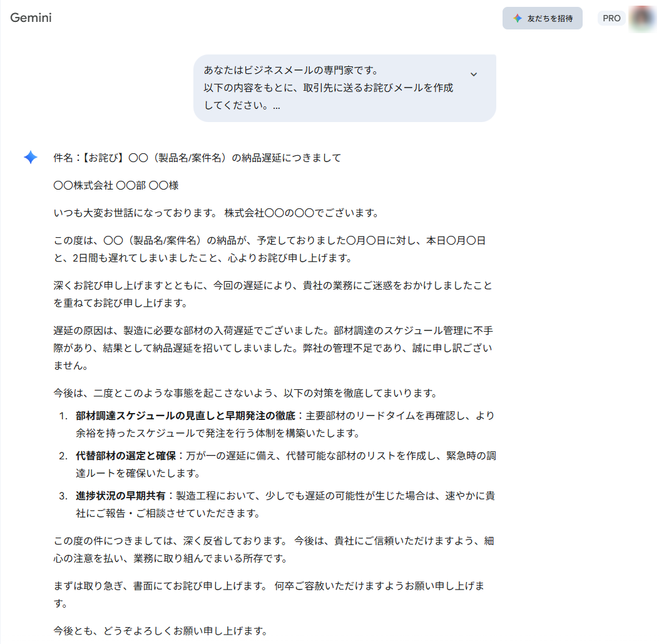Click bold heading 部材調達スケジュールの見直しと早期発注の徹底
Viewport: 659px width, 644px height.
coord(185,416)
